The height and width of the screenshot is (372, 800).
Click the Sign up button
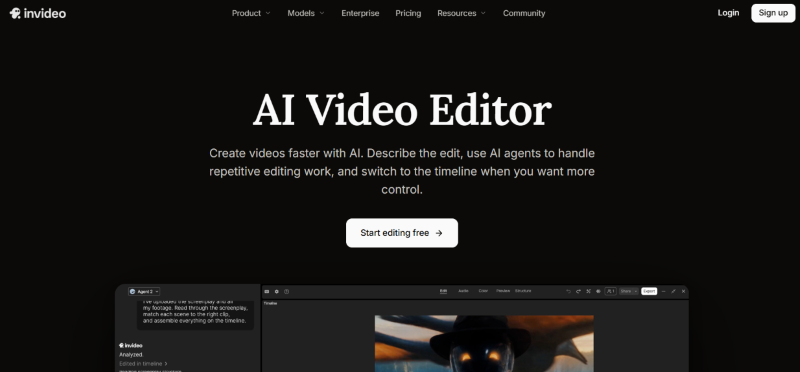click(773, 13)
